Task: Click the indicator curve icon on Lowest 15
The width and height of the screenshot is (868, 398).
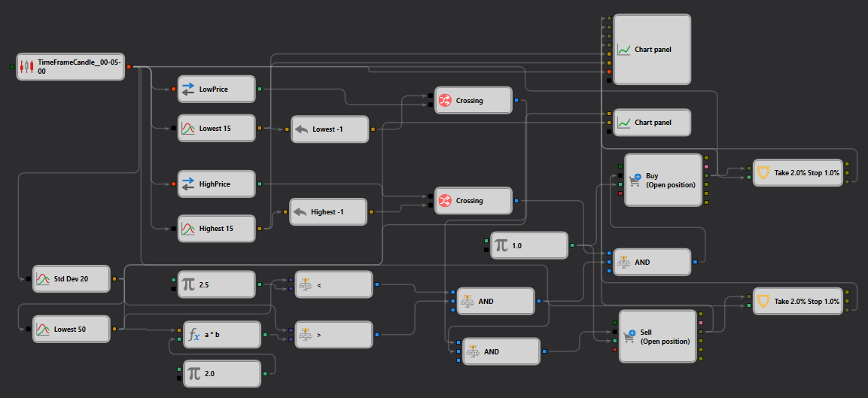Action: 188,129
